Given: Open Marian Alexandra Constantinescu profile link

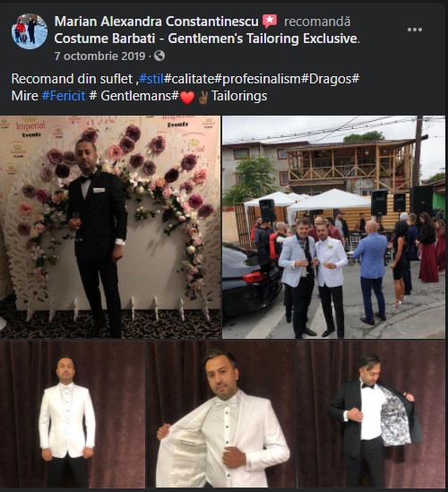Looking at the screenshot, I should (156, 22).
